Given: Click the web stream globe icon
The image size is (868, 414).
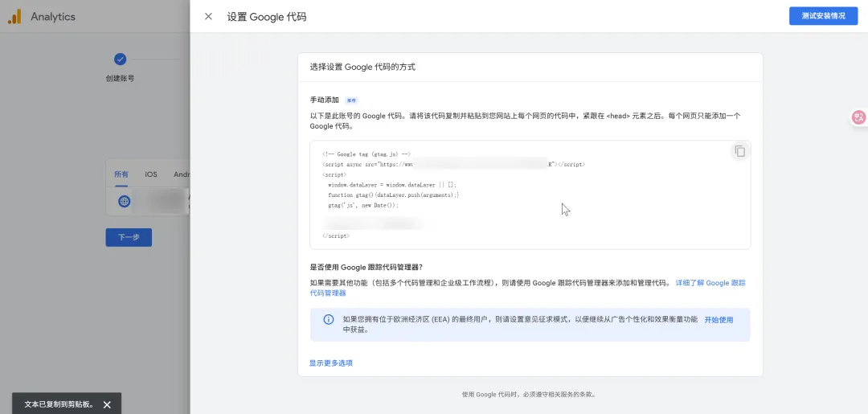Looking at the screenshot, I should [x=124, y=201].
